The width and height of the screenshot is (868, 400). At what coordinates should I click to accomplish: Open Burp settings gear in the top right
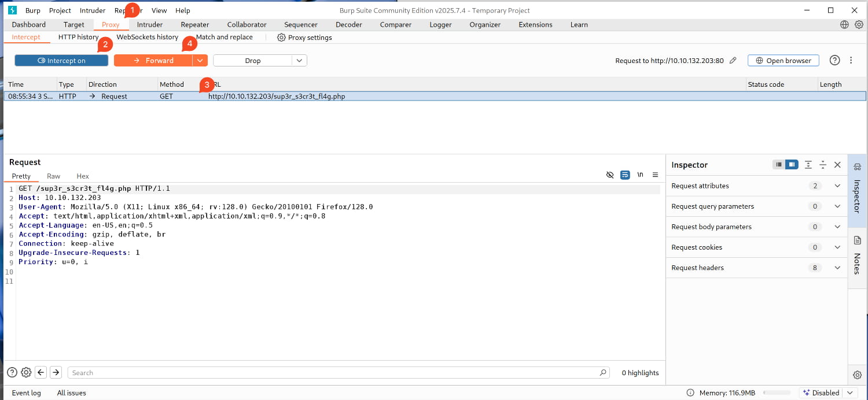[x=859, y=25]
